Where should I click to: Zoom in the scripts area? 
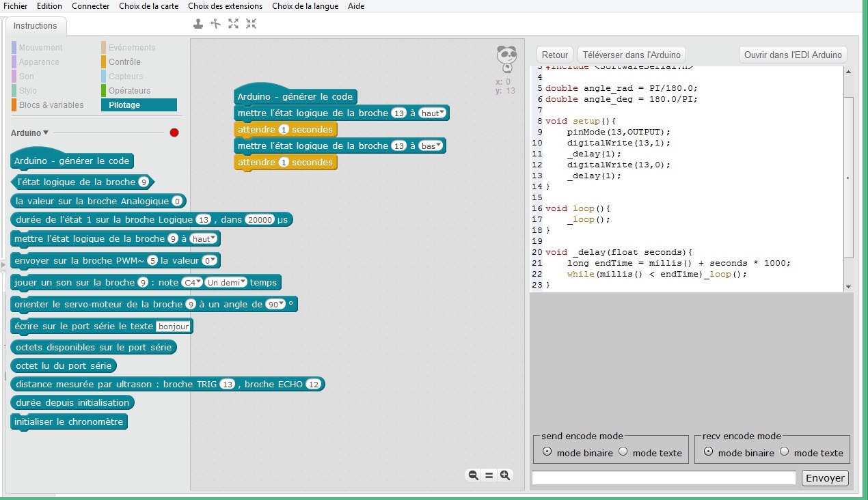(x=505, y=475)
